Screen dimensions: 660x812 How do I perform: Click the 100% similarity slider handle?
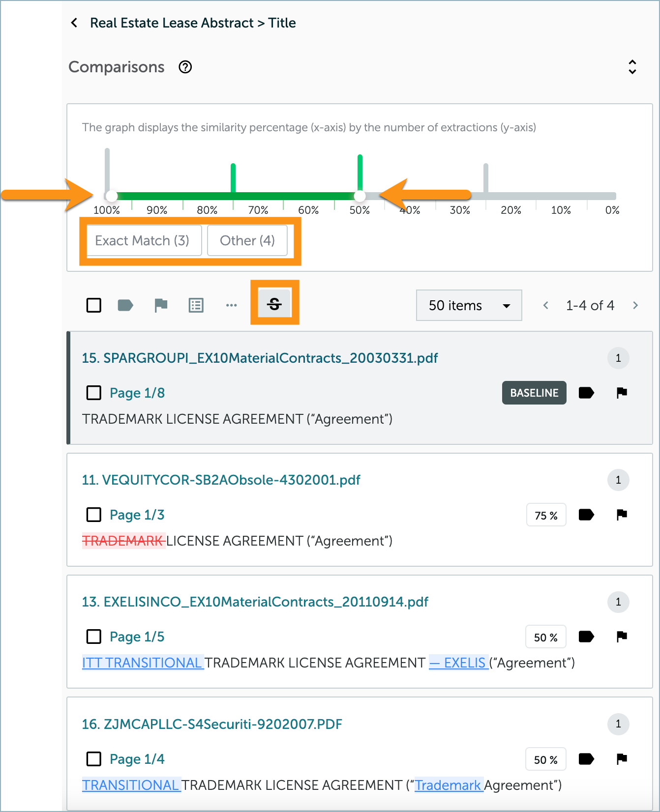point(112,196)
